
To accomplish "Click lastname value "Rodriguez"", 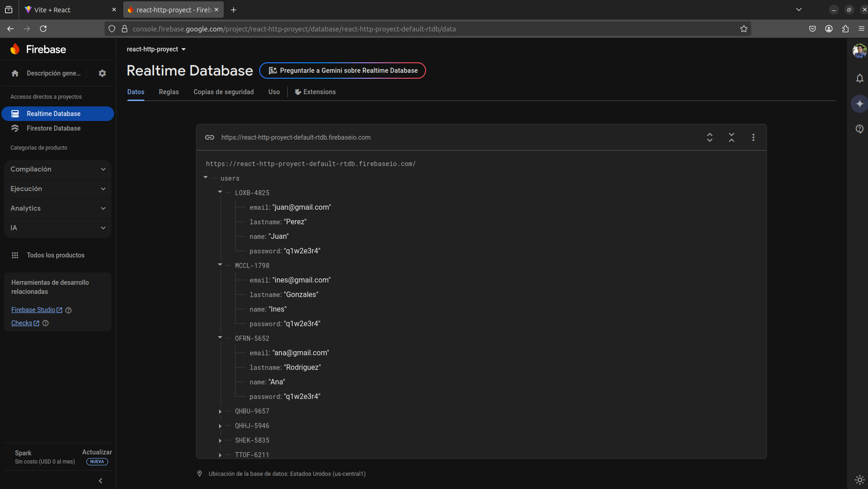I will (x=302, y=368).
